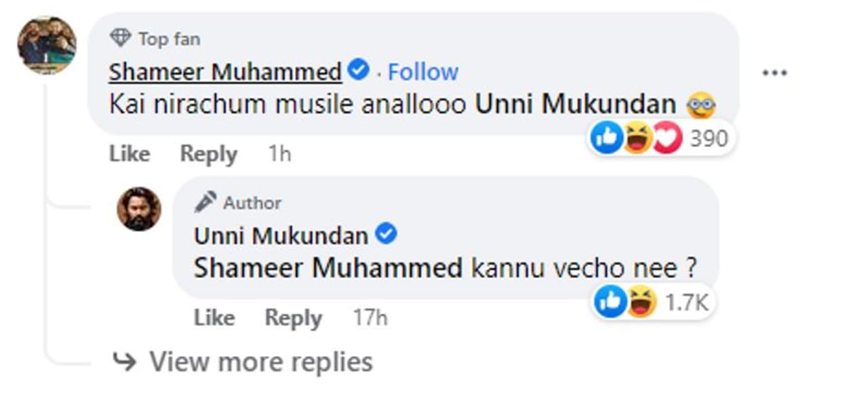Like Shameer Muhammed's comment
868x394 pixels.
(x=130, y=154)
